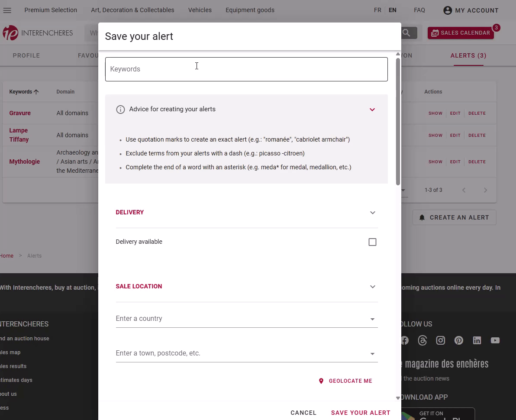
Task: Click the search magnifier icon
Action: coord(406,33)
